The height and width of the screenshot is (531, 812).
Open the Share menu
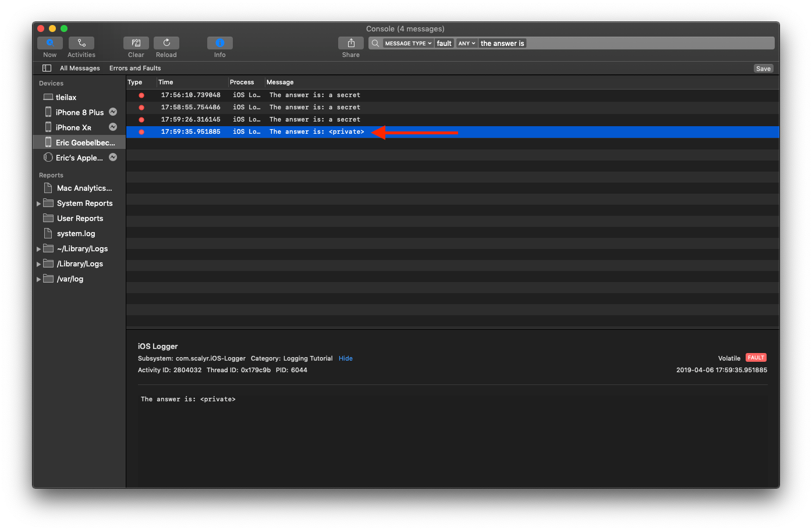pos(351,43)
